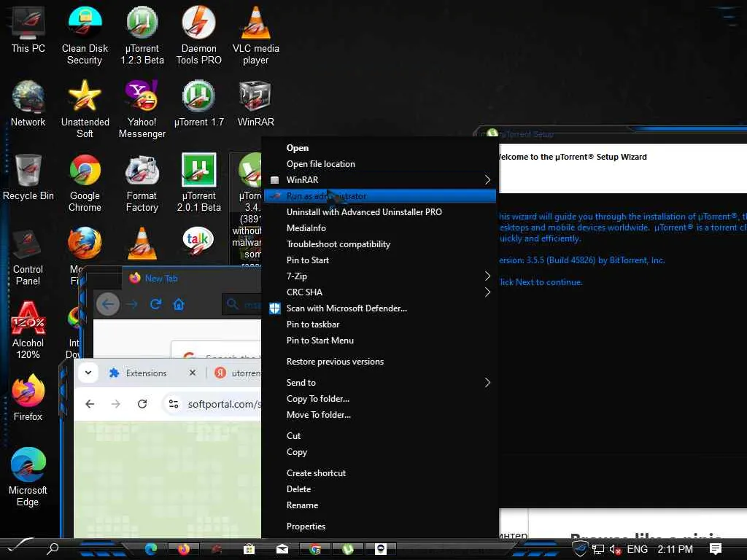Open WinRAR desktop icon

coord(256,104)
